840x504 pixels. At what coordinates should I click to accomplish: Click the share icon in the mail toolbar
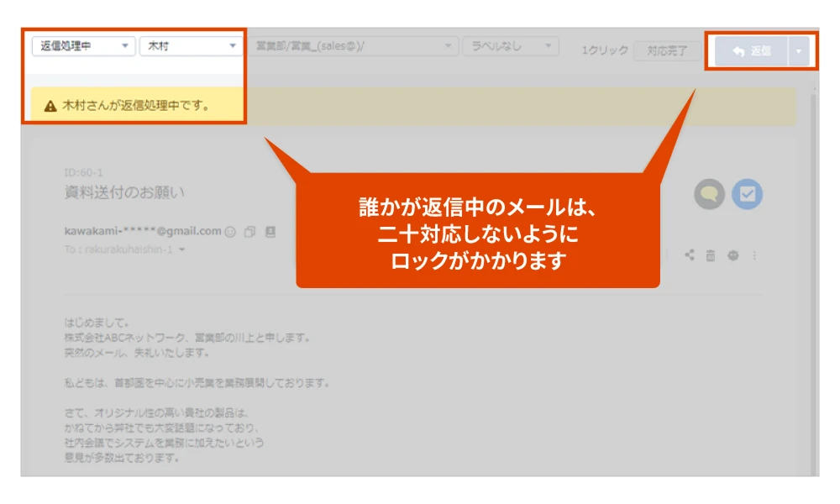click(690, 255)
